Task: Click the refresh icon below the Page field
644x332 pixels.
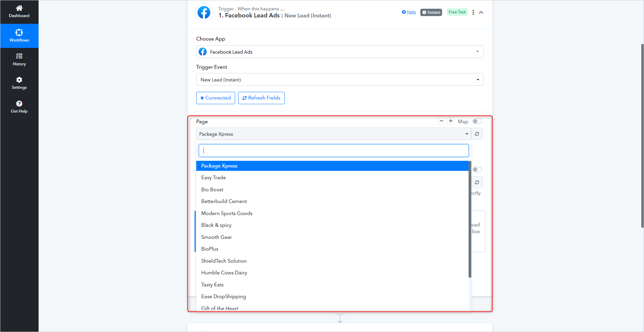Action: [x=477, y=183]
